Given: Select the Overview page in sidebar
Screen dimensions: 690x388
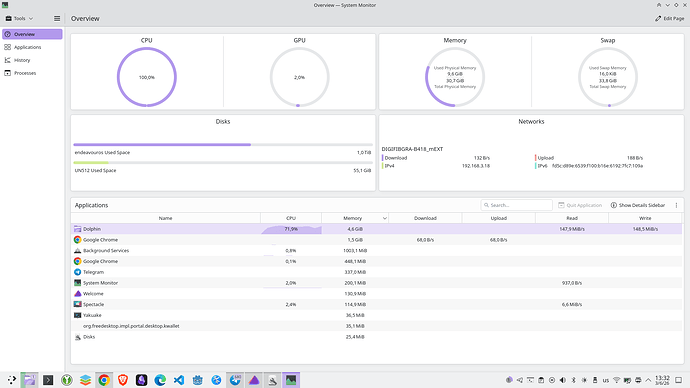Looking at the screenshot, I should [32, 34].
